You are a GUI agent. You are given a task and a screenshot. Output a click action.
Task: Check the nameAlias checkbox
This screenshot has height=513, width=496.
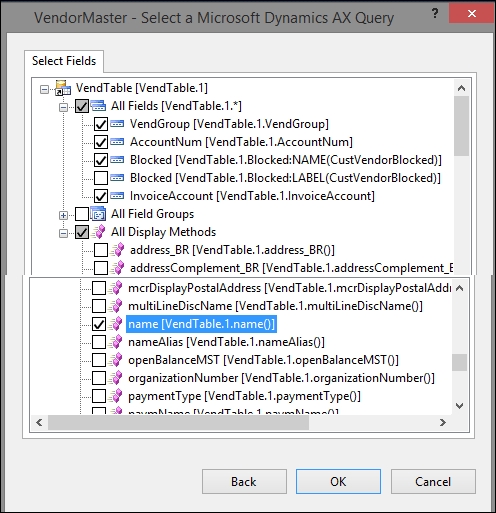pos(99,342)
